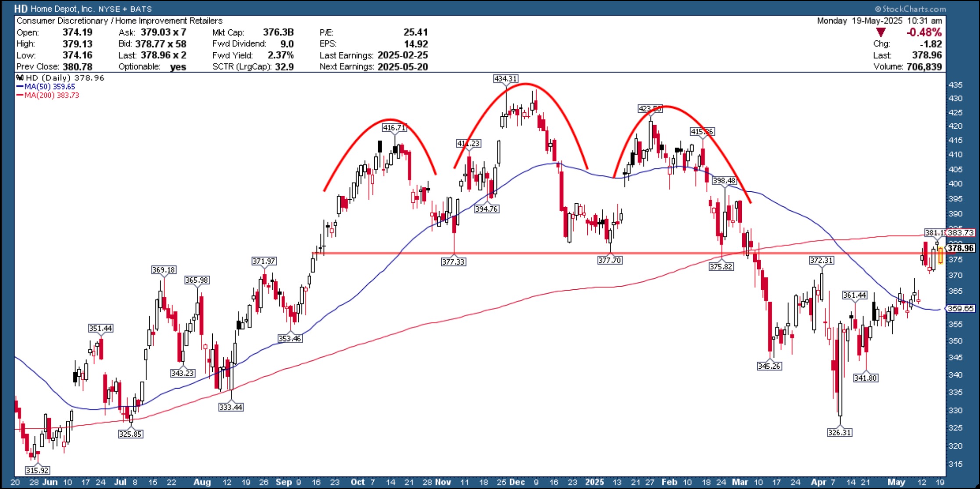
Task: Click the Bid quote '378.77 x 58'
Action: (161, 44)
